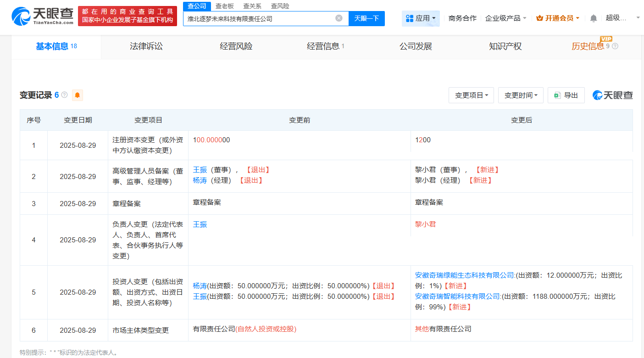Open the 变更项目 filter dropdown
644x358 pixels.
[471, 95]
